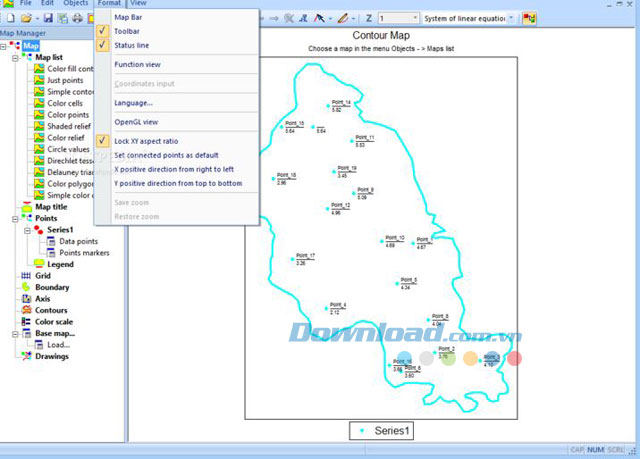Click the Print icon in toolbar
The image size is (640, 459).
[x=78, y=18]
